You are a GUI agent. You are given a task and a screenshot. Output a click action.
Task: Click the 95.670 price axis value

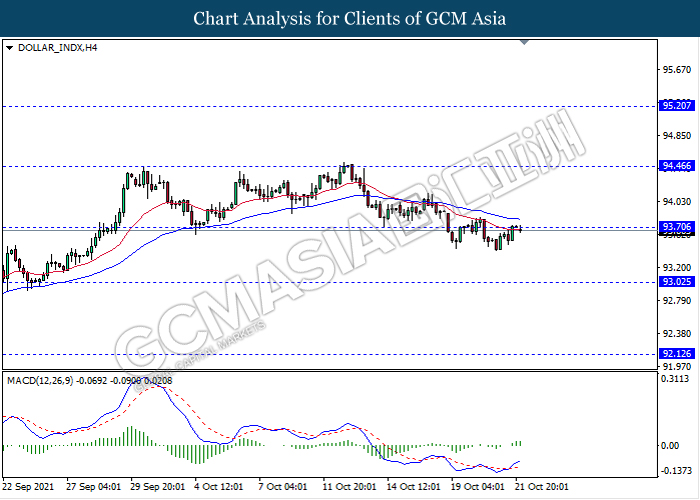coord(677,70)
